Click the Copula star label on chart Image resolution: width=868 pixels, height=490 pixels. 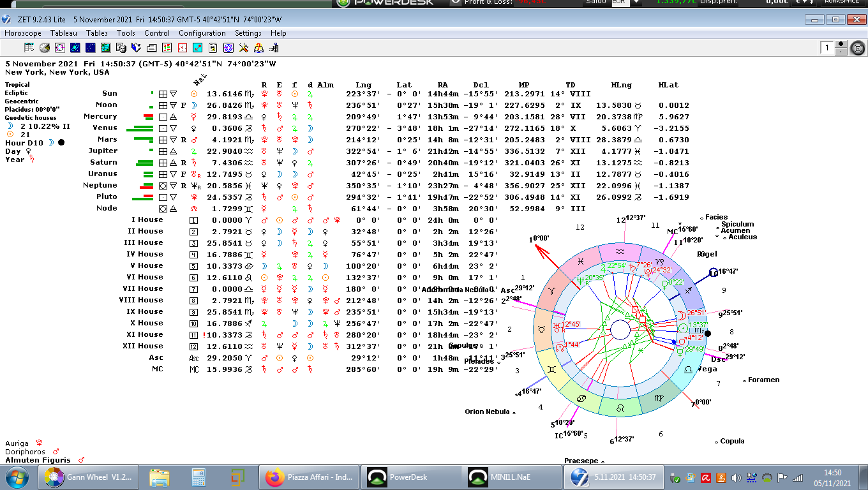click(732, 442)
